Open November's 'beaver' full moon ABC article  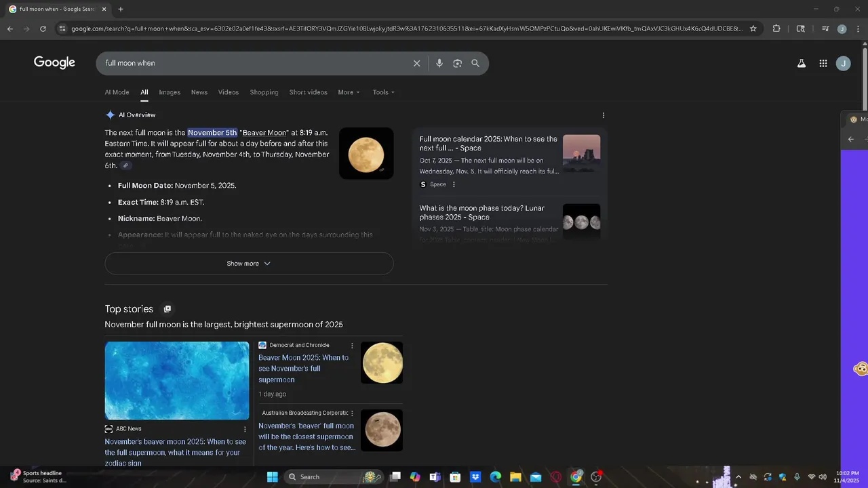click(307, 436)
